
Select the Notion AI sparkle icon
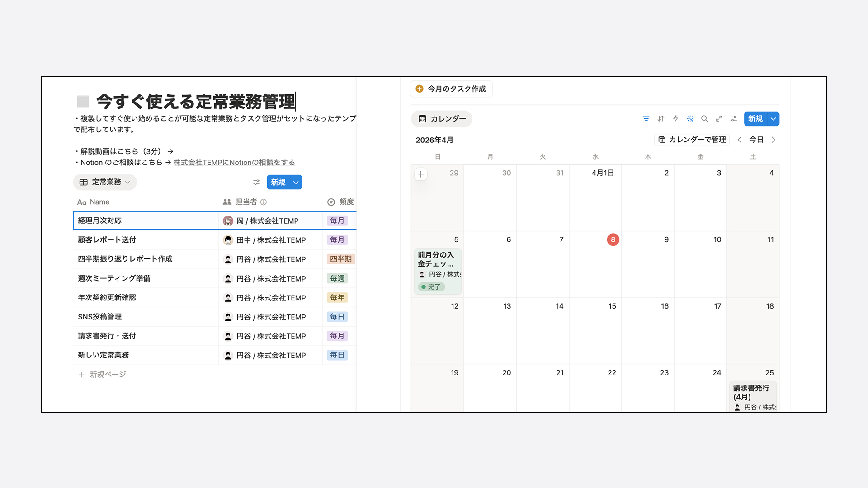[690, 118]
